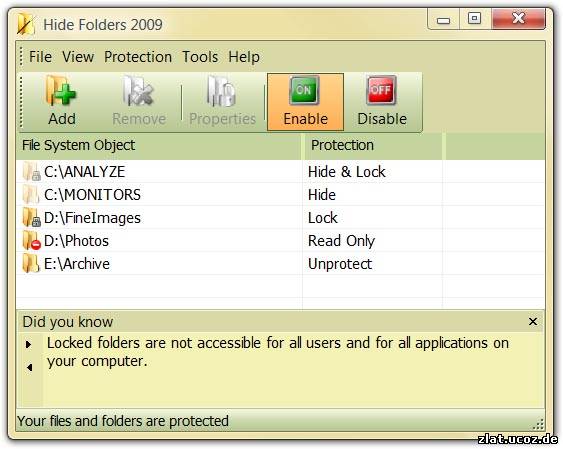Open the File menu
This screenshot has width=563, height=449.
click(x=40, y=57)
